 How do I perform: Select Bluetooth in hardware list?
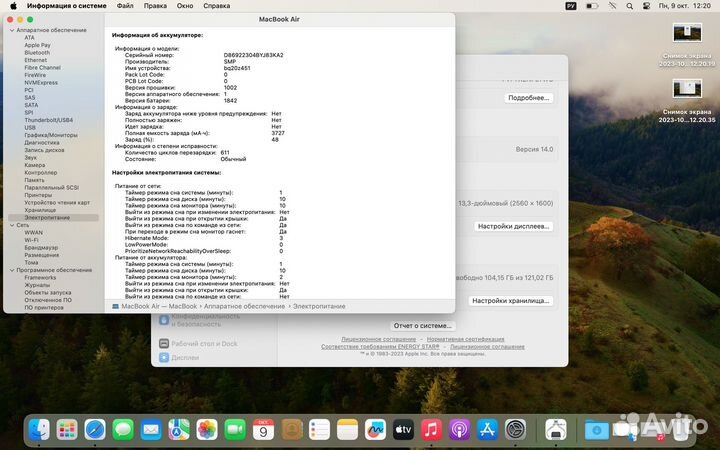[37, 53]
